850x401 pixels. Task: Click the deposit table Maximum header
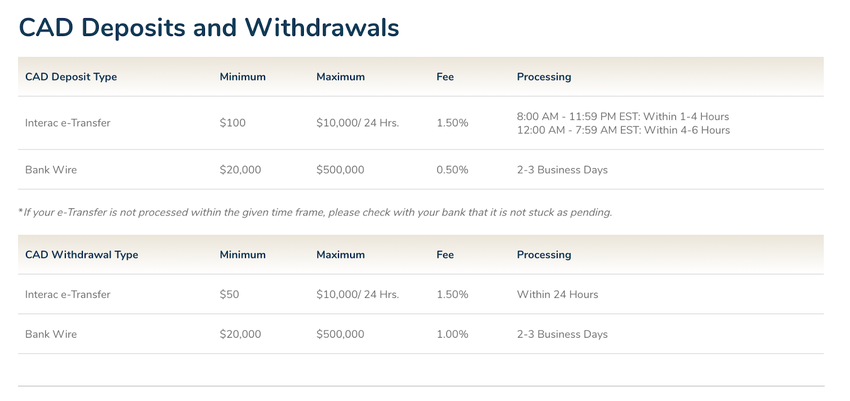[x=340, y=77]
